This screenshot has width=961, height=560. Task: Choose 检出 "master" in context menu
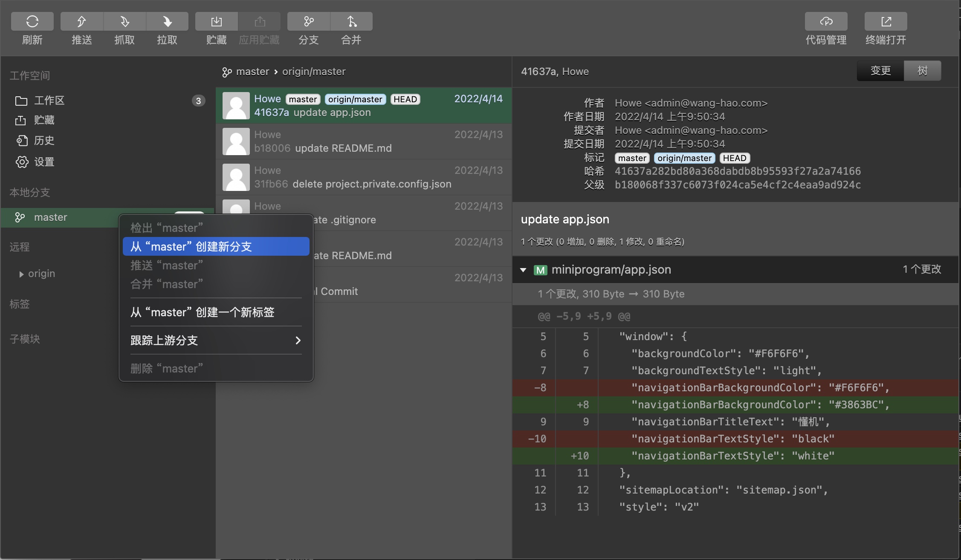coord(216,228)
